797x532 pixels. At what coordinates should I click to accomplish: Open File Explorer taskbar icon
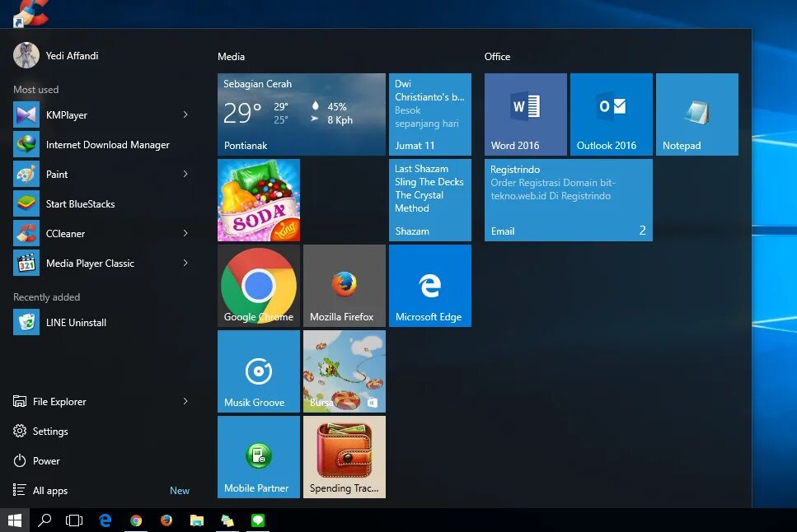tap(197, 520)
